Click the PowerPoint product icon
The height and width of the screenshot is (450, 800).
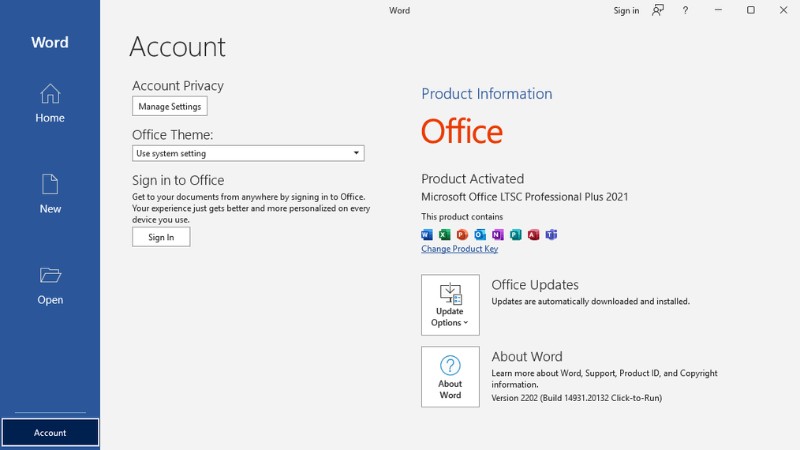click(x=462, y=234)
